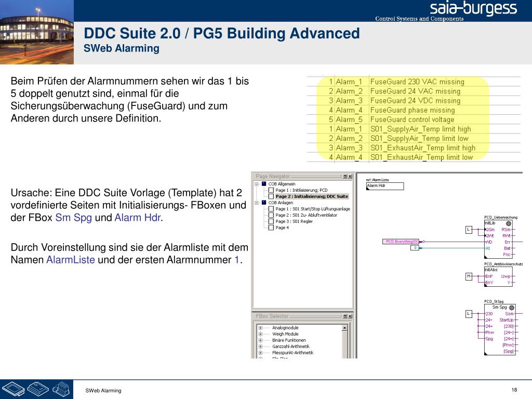Select Weigh Module in FBox Selector
532x399 pixels.
coord(285,334)
